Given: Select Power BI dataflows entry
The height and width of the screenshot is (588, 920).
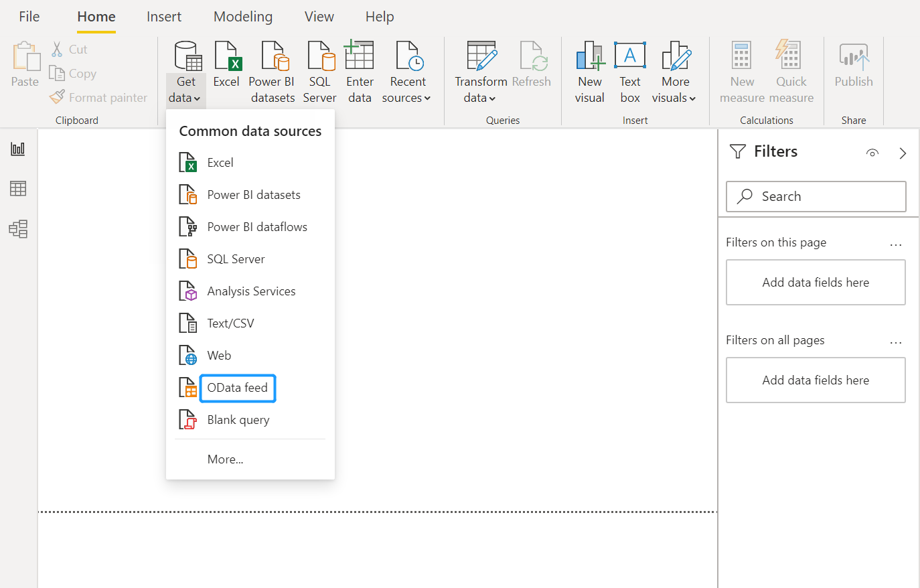Looking at the screenshot, I should coord(250,227).
